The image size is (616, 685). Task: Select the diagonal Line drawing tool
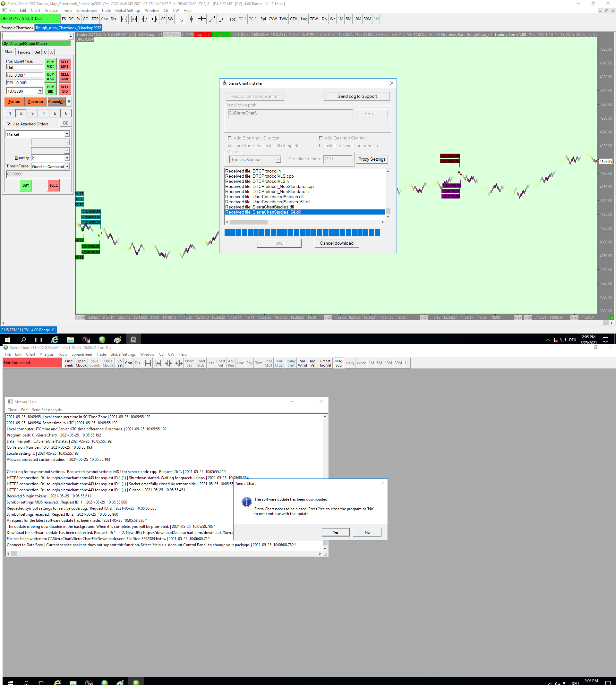click(212, 19)
